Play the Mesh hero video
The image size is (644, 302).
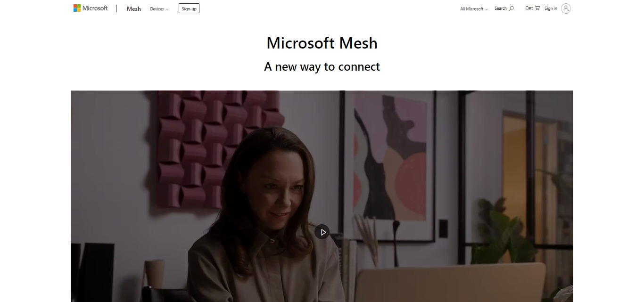click(322, 232)
